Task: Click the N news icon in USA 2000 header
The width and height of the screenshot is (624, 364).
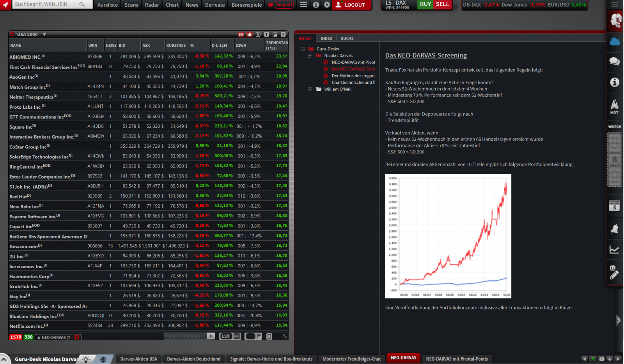Action: (x=258, y=34)
